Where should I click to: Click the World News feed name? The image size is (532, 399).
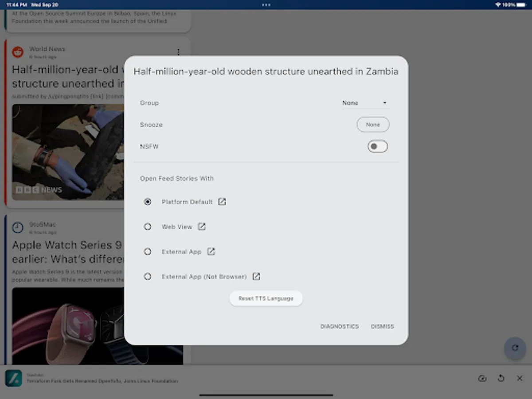click(x=47, y=49)
